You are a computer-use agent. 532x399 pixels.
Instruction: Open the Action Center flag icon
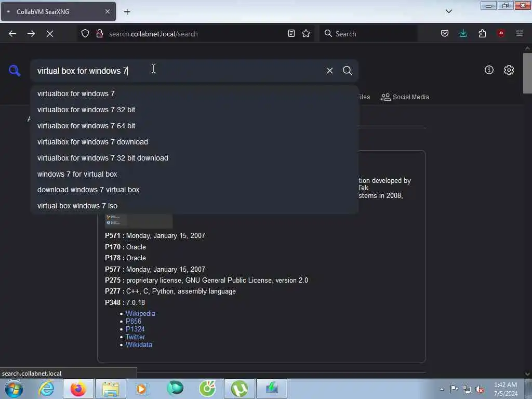pyautogui.click(x=454, y=389)
